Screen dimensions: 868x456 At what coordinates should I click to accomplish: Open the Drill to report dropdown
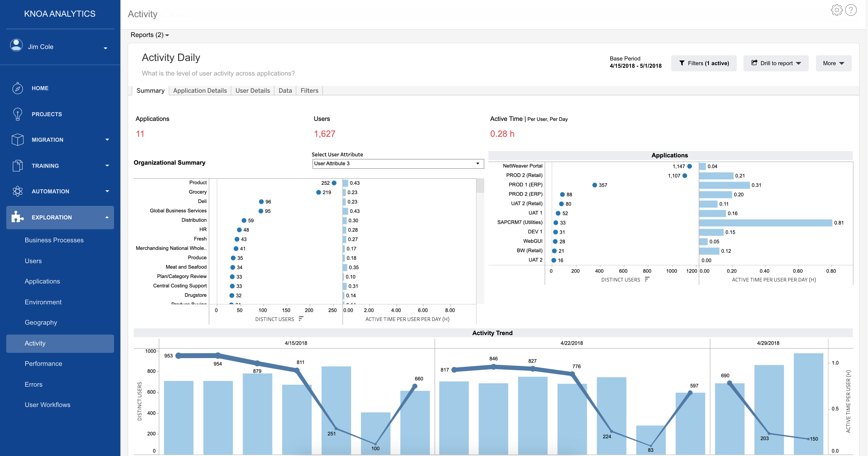(776, 63)
